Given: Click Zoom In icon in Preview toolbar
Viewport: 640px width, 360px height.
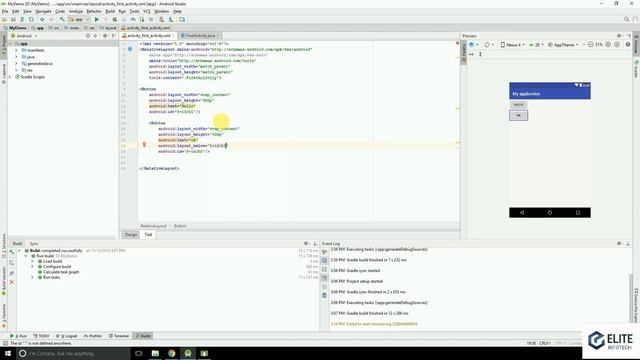Looking at the screenshot, I should coord(608,44).
